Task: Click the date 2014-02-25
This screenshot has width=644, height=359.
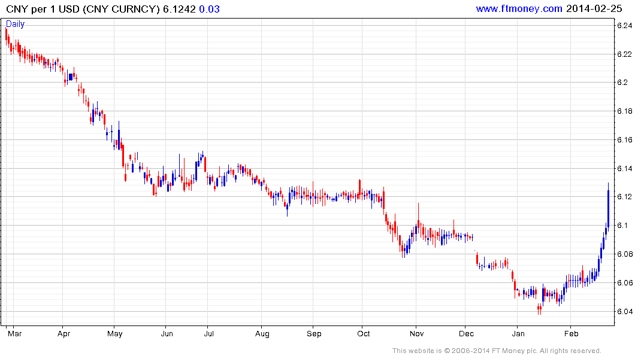Action: (x=594, y=8)
